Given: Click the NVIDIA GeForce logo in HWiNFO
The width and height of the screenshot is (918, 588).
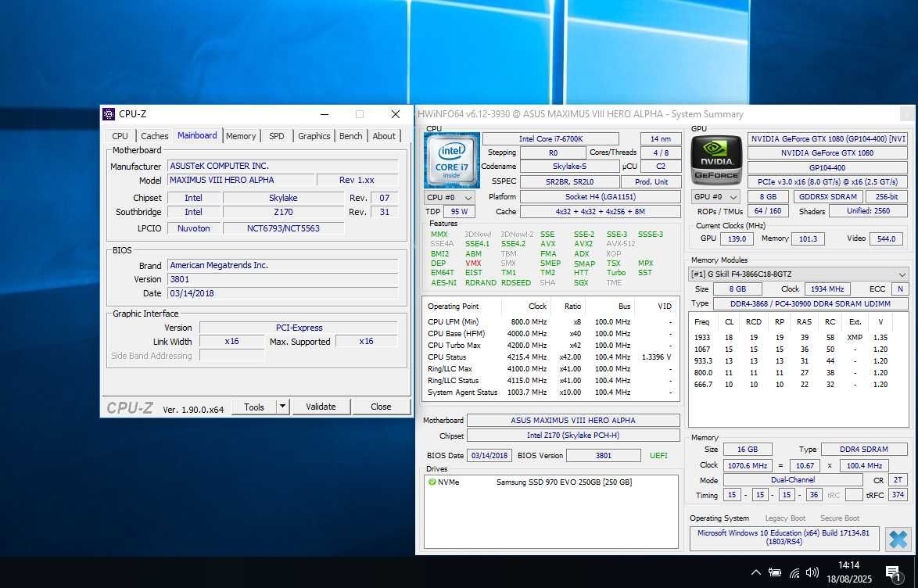Looking at the screenshot, I should click(716, 160).
